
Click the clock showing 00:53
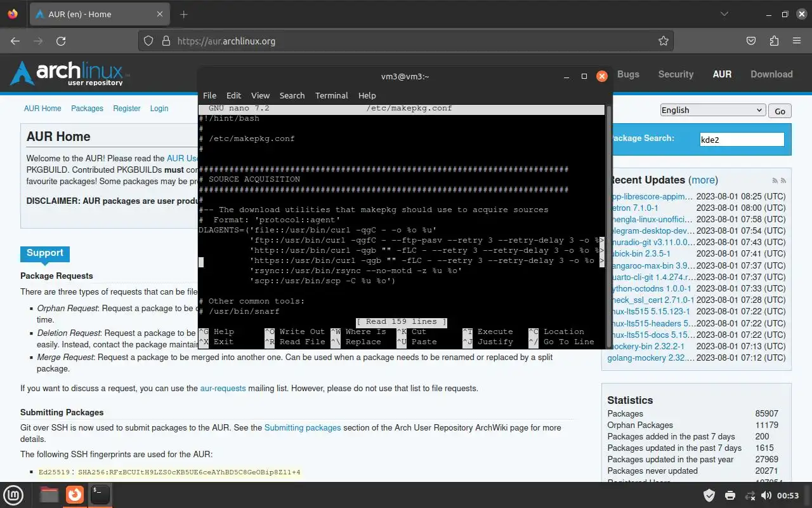point(789,495)
